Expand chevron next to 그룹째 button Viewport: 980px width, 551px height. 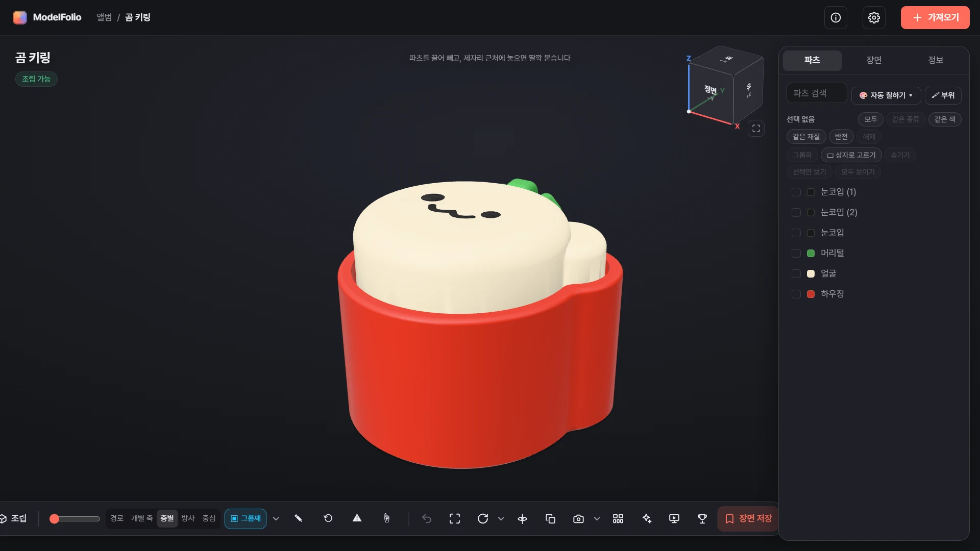(x=276, y=519)
